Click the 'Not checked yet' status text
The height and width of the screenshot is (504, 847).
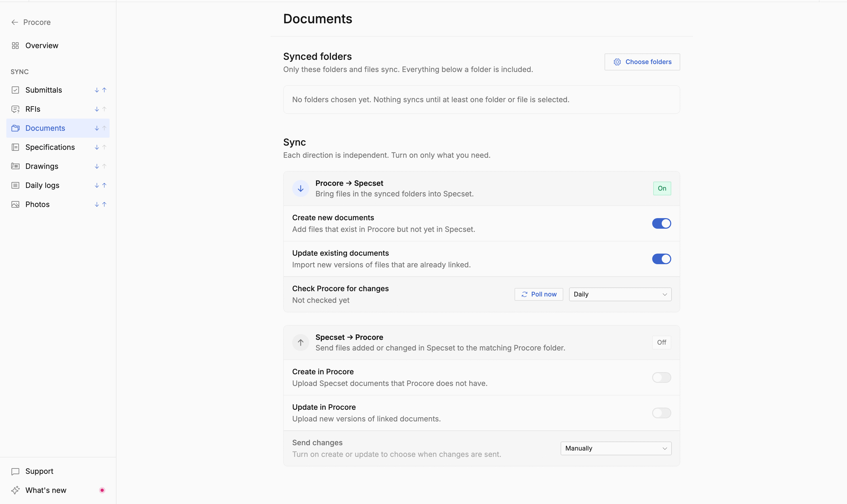coord(321,300)
